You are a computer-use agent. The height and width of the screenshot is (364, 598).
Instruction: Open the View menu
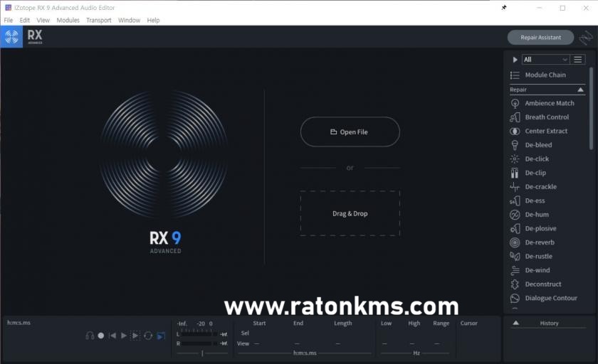(43, 20)
